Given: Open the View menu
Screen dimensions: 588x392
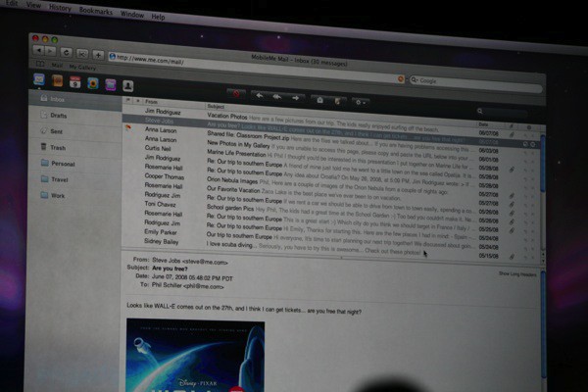Looking at the screenshot, I should (x=33, y=5).
